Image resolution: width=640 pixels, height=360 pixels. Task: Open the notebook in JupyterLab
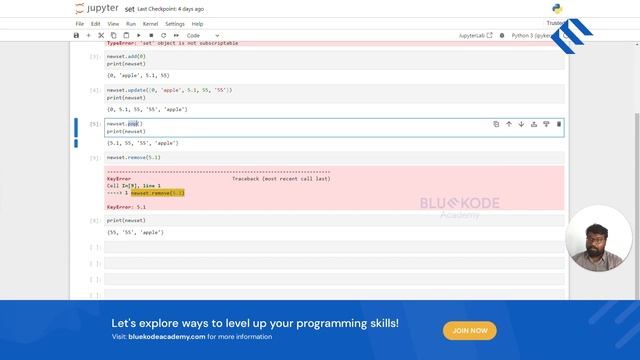coord(476,36)
